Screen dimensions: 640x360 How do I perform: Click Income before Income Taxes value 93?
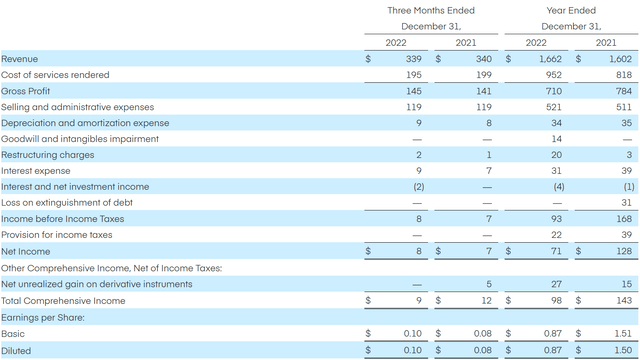pyautogui.click(x=556, y=219)
